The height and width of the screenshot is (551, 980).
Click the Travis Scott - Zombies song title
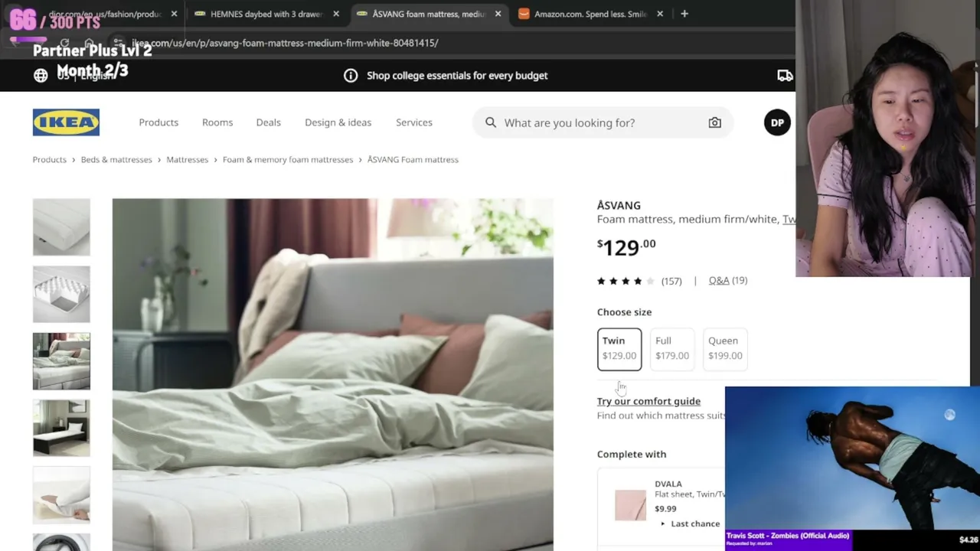point(788,536)
